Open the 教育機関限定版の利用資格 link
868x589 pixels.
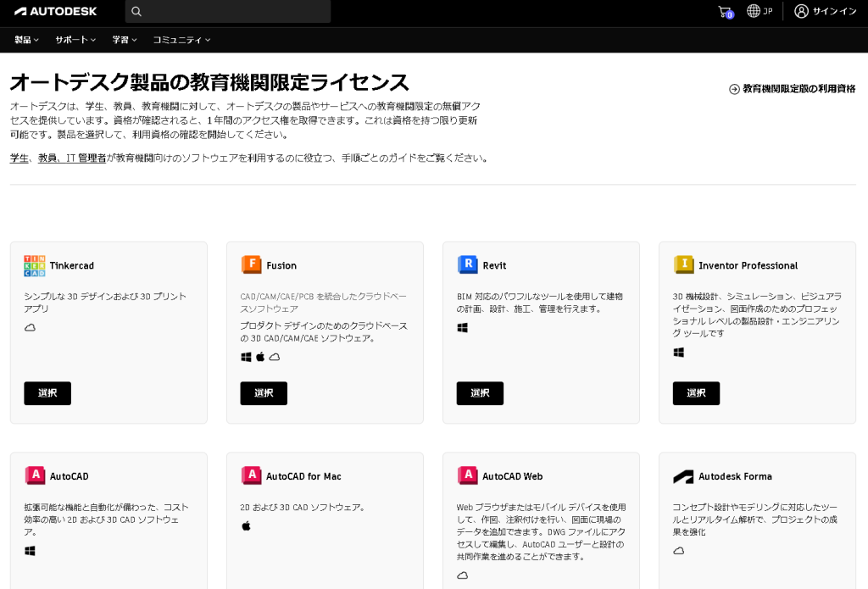793,89
